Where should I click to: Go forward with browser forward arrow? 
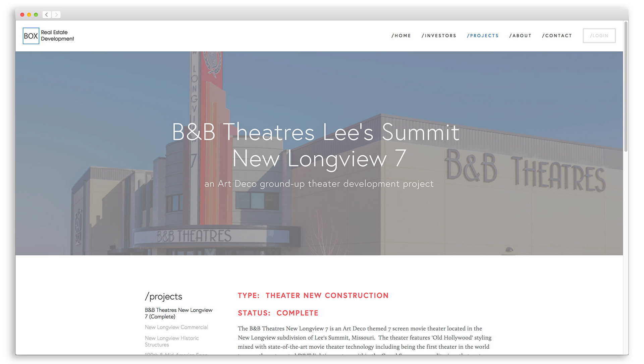click(56, 14)
